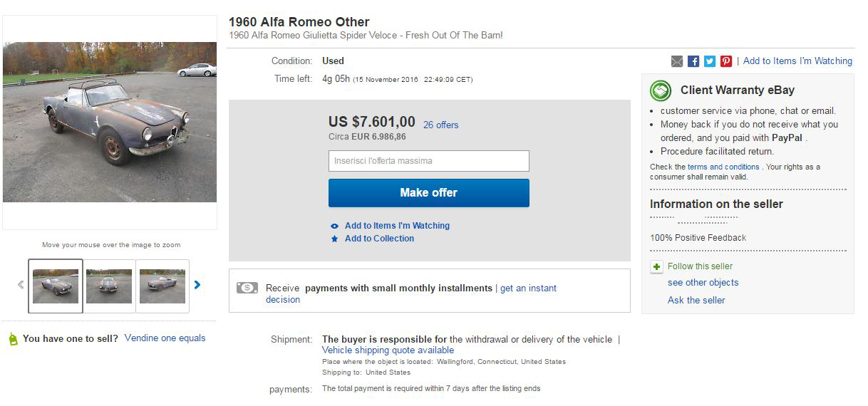Click the green tag icon beside 'You have one to sell?'
Image resolution: width=868 pixels, height=406 pixels.
[13, 339]
